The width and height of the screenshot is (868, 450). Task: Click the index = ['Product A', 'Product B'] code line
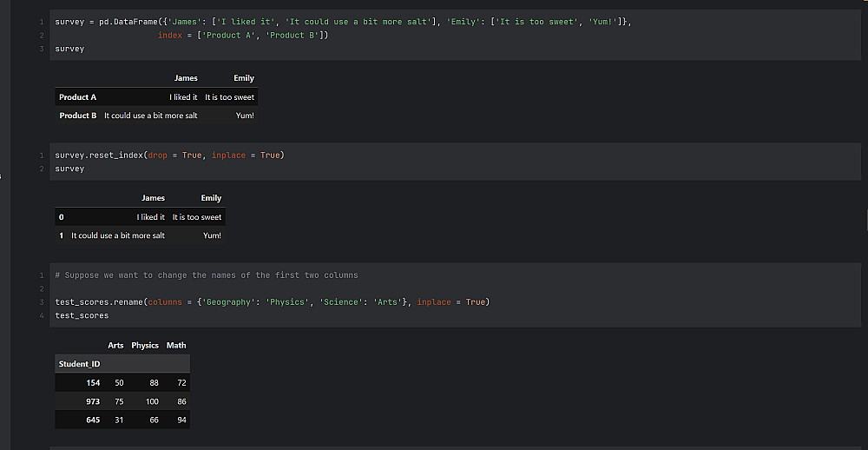243,36
